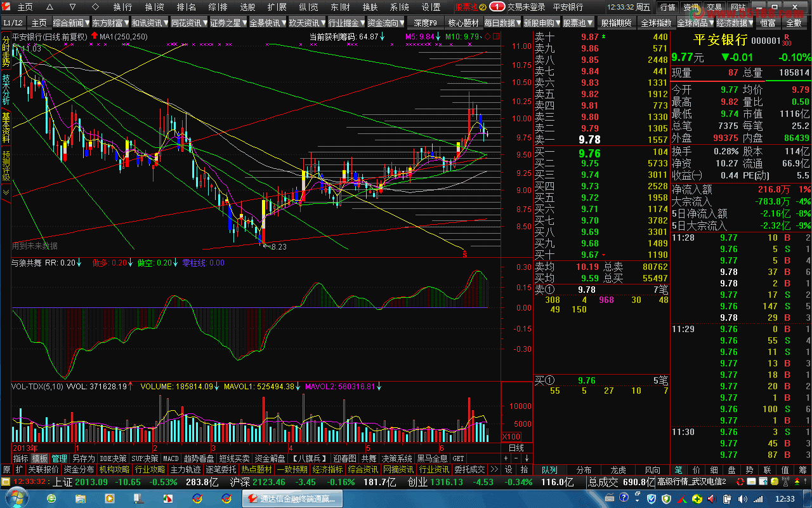812x508 pixels.
Task: Open Windows Start button
Action: [16, 498]
